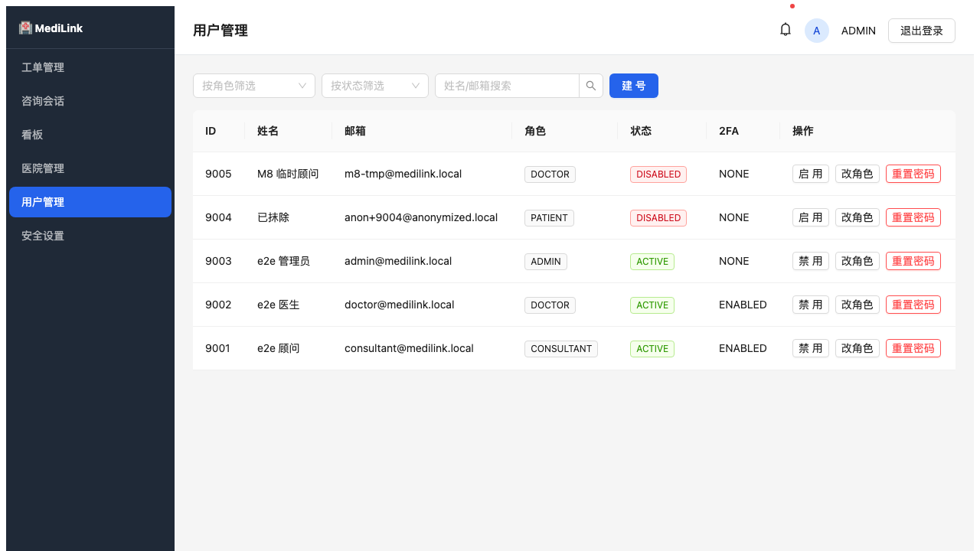980x551 pixels.
Task: Click 改角色 for user 9004
Action: pos(857,217)
